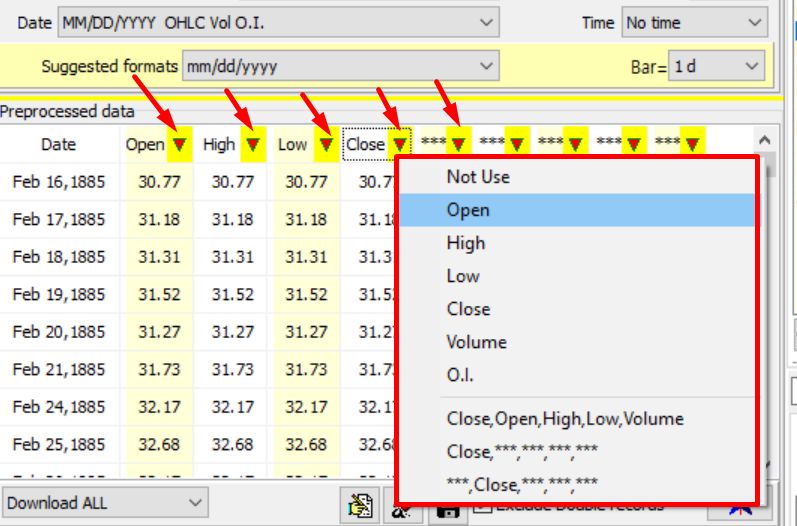Click the red arrow of last *** column

[692, 144]
